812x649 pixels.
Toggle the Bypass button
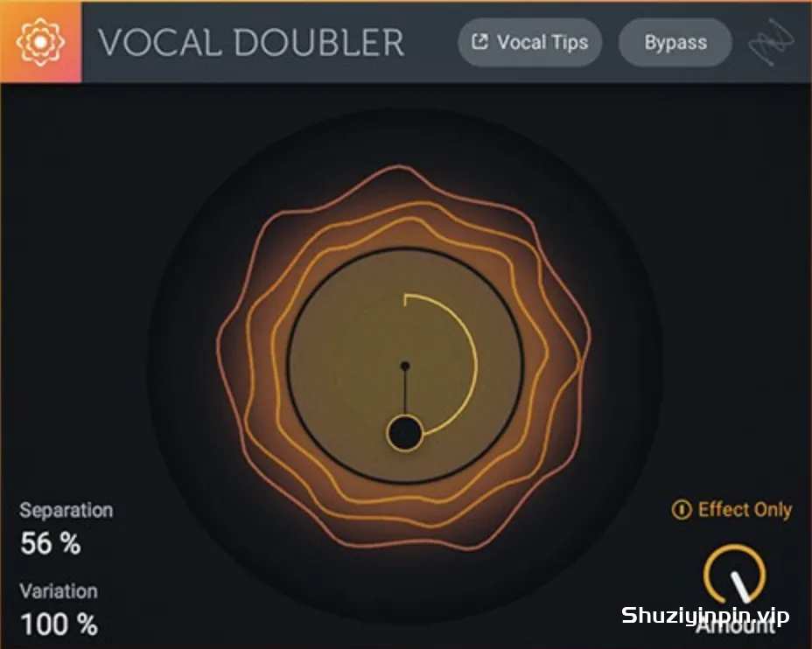(x=675, y=43)
